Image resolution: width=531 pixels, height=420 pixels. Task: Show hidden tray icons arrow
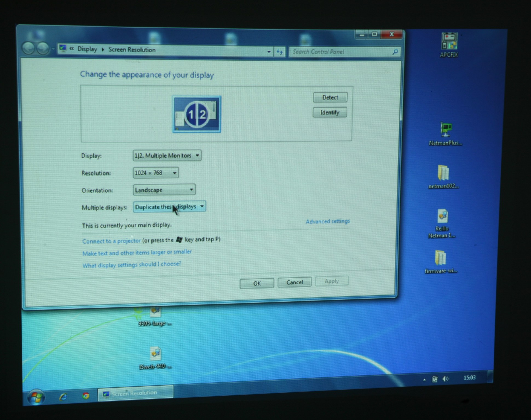(x=424, y=380)
